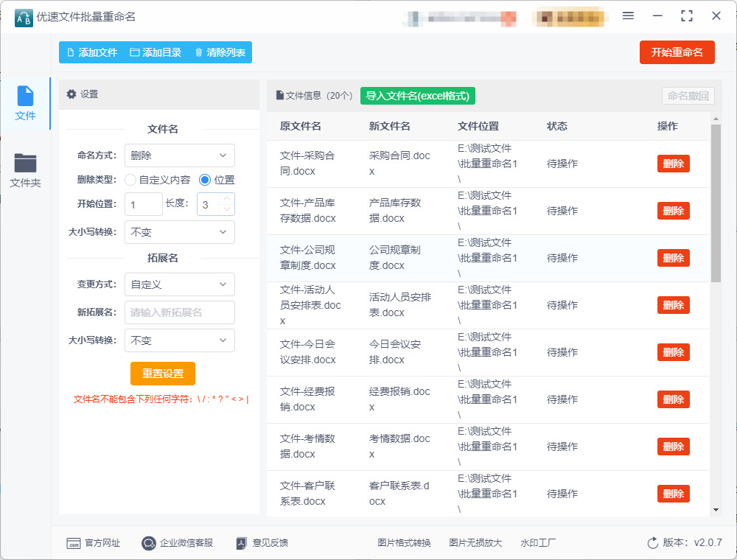Click 命名撤回 button
Image resolution: width=737 pixels, height=560 pixels.
[688, 96]
